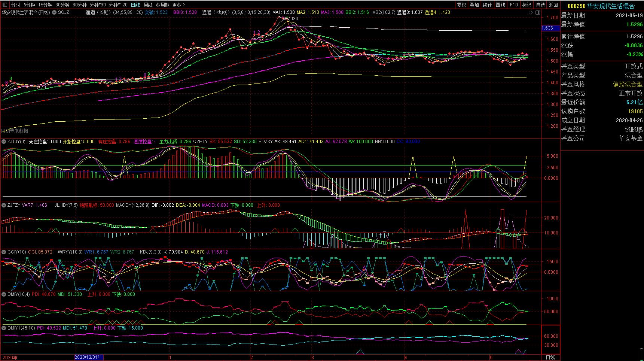Select the 30分钟 period
The width and height of the screenshot is (644, 361).
(62, 5)
